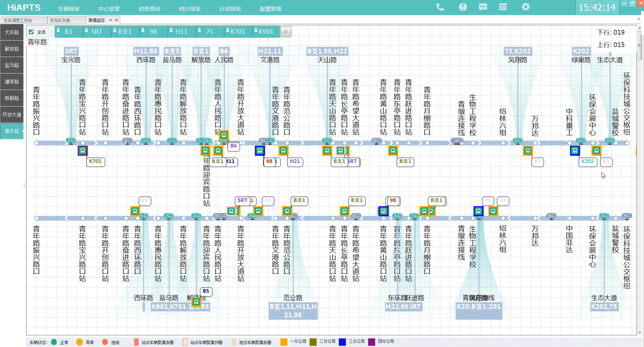Open the message chat icon
The height and width of the screenshot is (347, 644).
(483, 7)
